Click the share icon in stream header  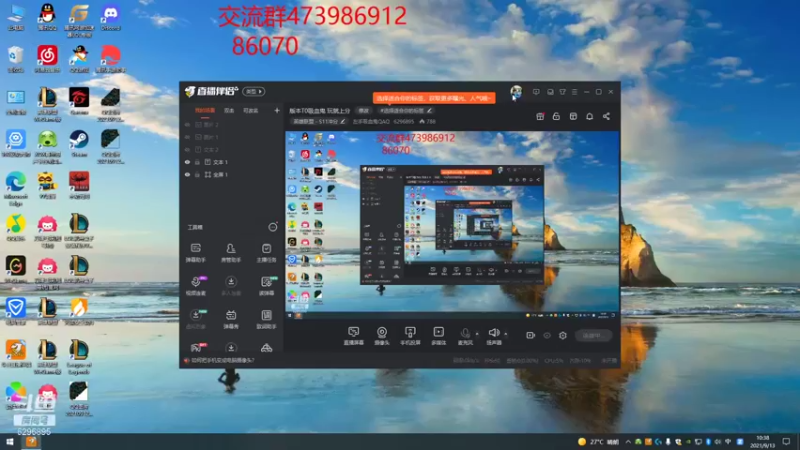click(606, 116)
